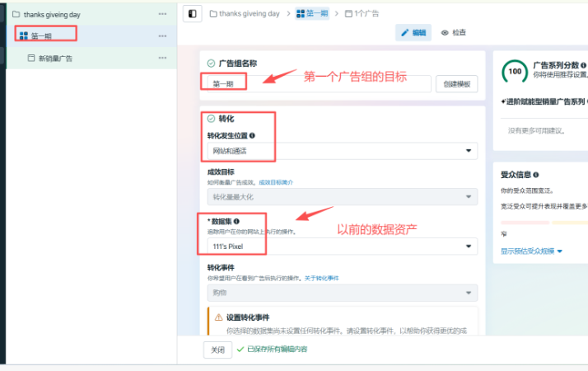Image resolution: width=588 pixels, height=371 pixels.
Task: Click folder icon of thanks giveing day
Action: click(16, 14)
